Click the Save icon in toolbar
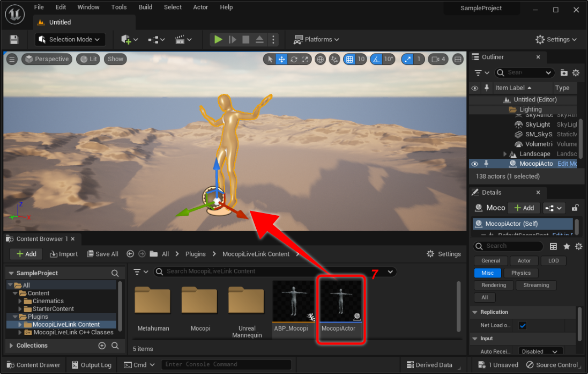The width and height of the screenshot is (588, 374). [14, 40]
